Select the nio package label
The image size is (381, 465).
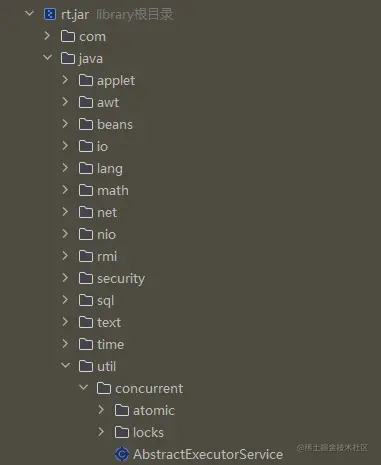pos(106,235)
